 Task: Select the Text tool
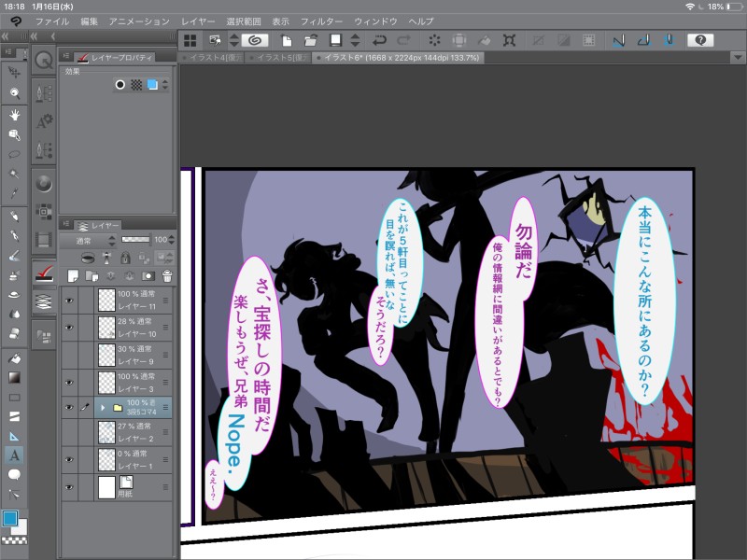coord(14,455)
